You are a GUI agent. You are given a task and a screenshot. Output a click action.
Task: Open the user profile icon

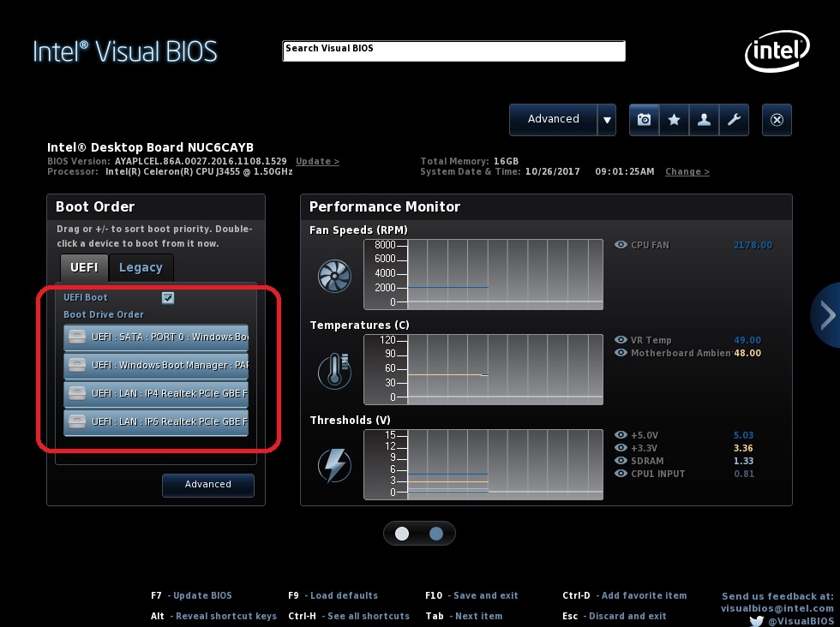click(x=704, y=119)
